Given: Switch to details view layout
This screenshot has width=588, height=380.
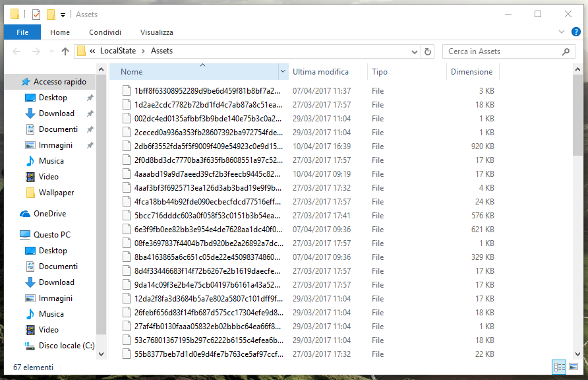Looking at the screenshot, I should coord(559,367).
